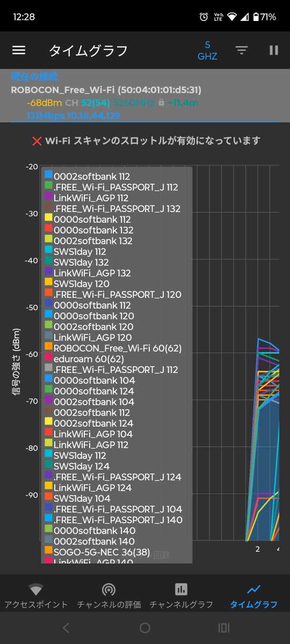This screenshot has width=290, height=644.
Task: Select legend entry .FREE_Wi-Fi_PASSPORT_J 132
Action: coord(113,208)
